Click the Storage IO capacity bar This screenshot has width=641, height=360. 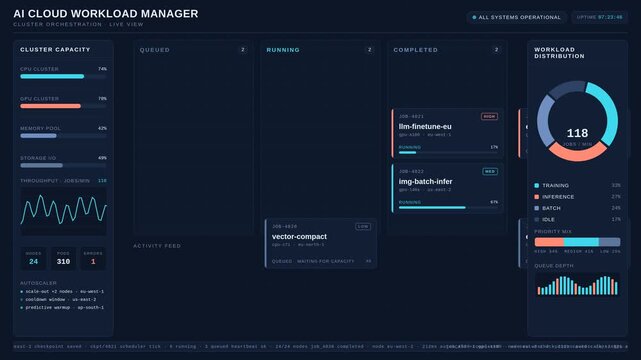63,165
